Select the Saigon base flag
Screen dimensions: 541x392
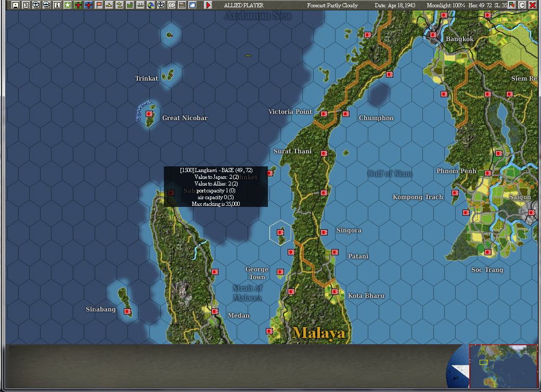pos(532,213)
